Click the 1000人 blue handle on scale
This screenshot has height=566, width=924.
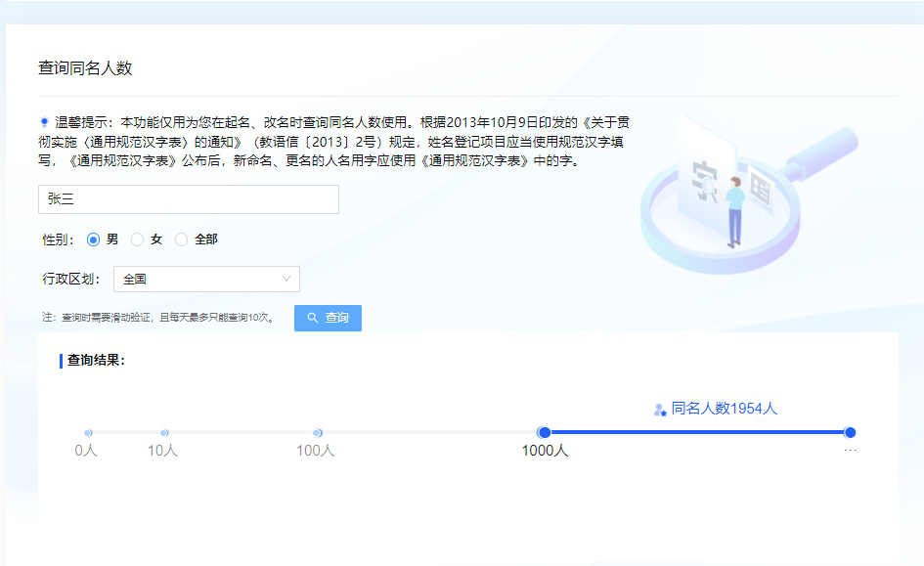point(545,432)
